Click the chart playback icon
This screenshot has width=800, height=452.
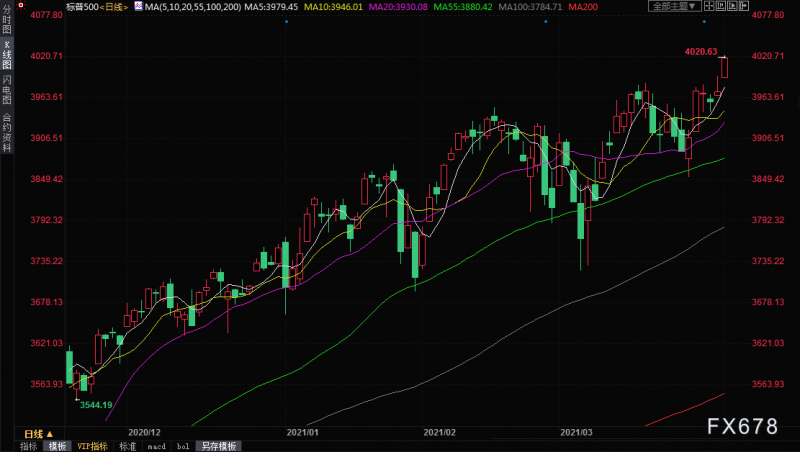pyautogui.click(x=733, y=6)
